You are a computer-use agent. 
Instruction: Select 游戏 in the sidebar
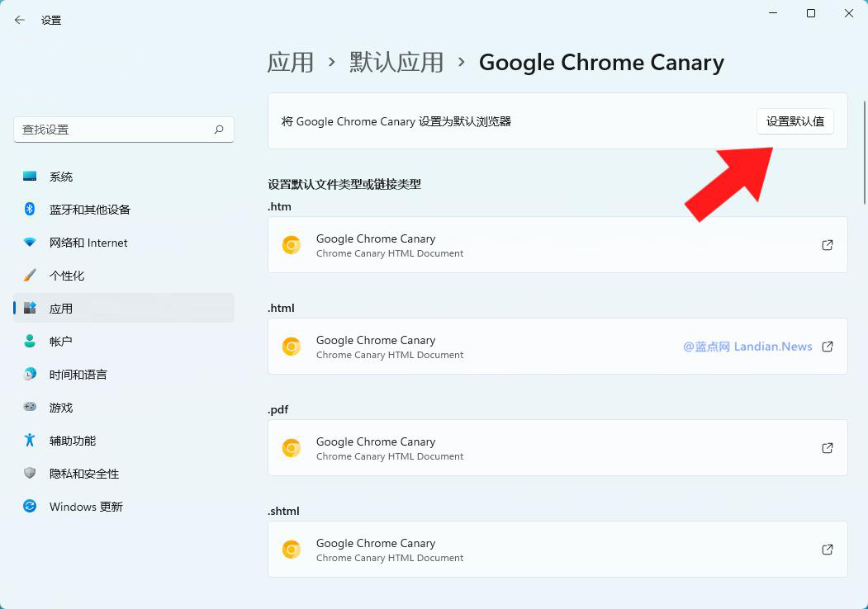[x=124, y=408]
